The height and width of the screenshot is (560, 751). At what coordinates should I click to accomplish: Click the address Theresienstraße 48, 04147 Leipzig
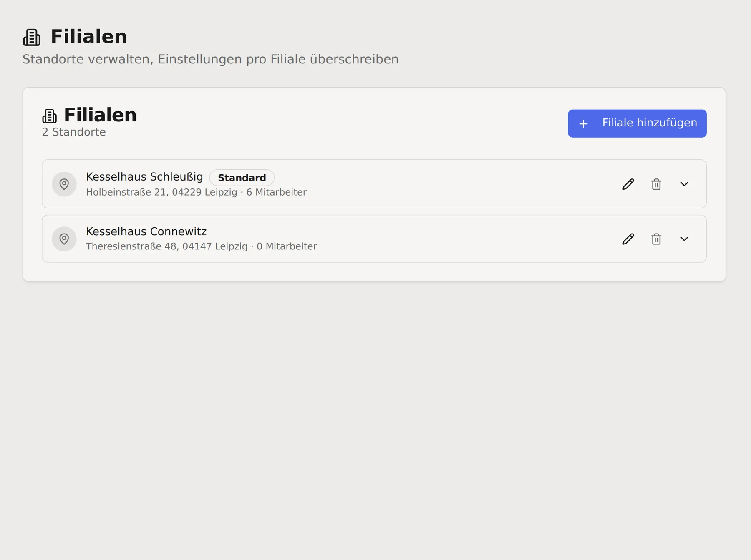coord(166,246)
